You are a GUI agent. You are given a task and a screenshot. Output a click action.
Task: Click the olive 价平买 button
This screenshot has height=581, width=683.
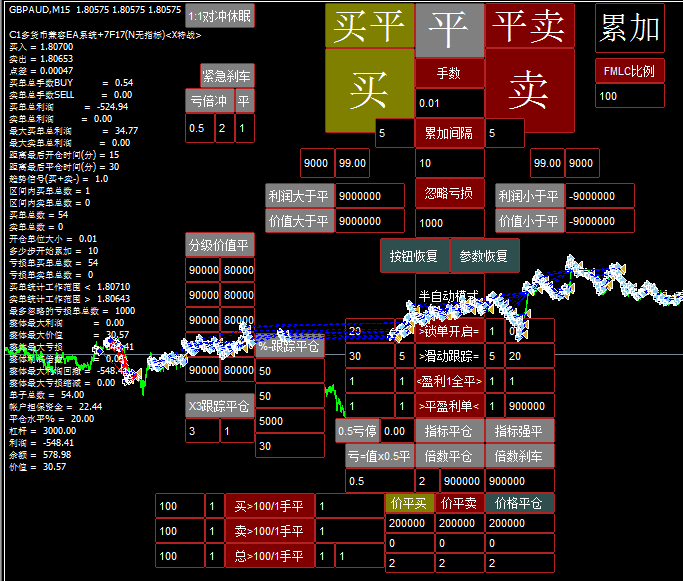[409, 503]
